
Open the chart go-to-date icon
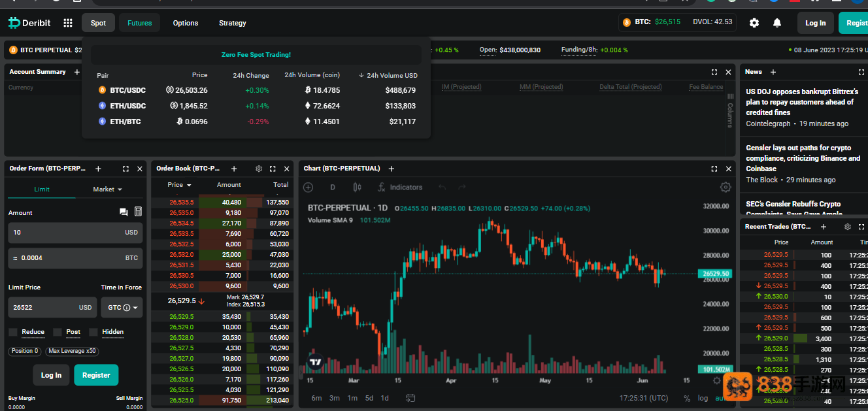pyautogui.click(x=410, y=398)
